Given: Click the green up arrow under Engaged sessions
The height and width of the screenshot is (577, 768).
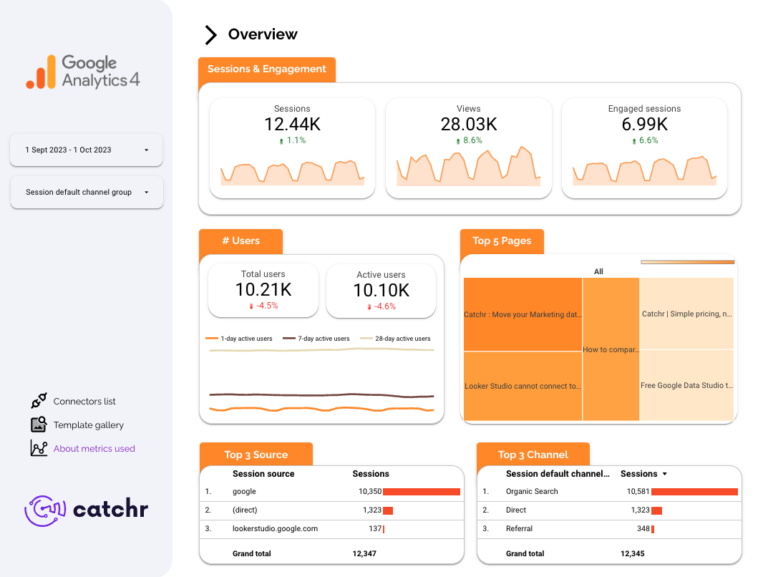Looking at the screenshot, I should (634, 141).
